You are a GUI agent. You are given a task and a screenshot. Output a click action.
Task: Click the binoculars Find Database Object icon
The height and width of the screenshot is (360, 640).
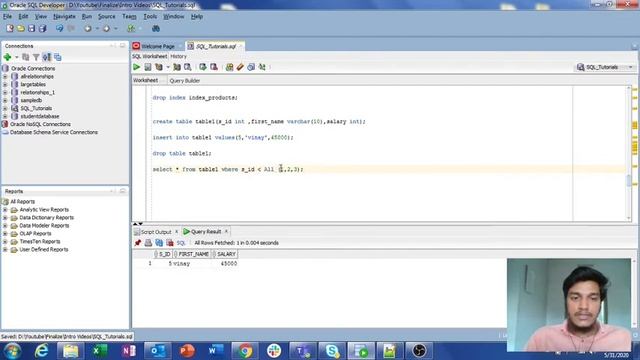(156, 29)
